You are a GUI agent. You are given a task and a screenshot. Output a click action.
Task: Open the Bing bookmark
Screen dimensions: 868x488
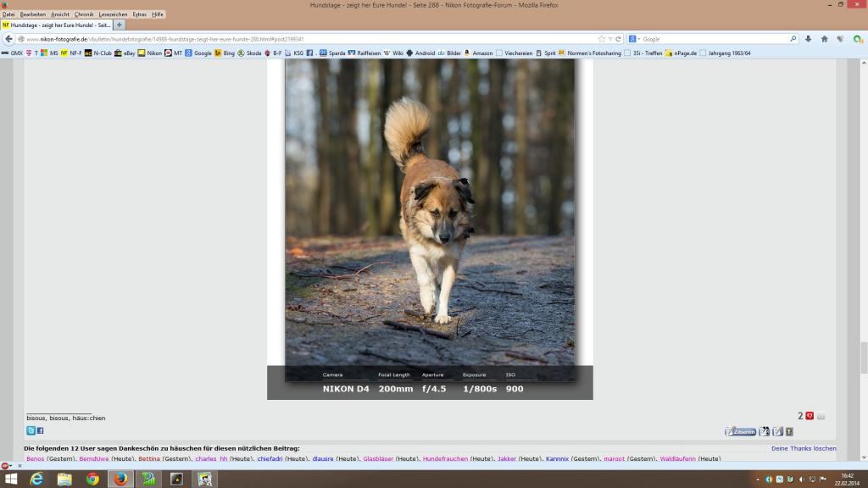pos(224,53)
